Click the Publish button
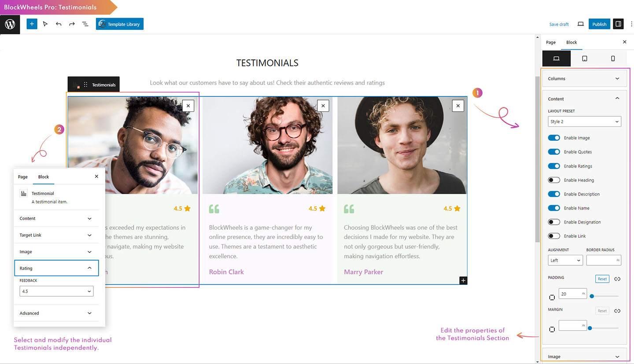 [599, 24]
